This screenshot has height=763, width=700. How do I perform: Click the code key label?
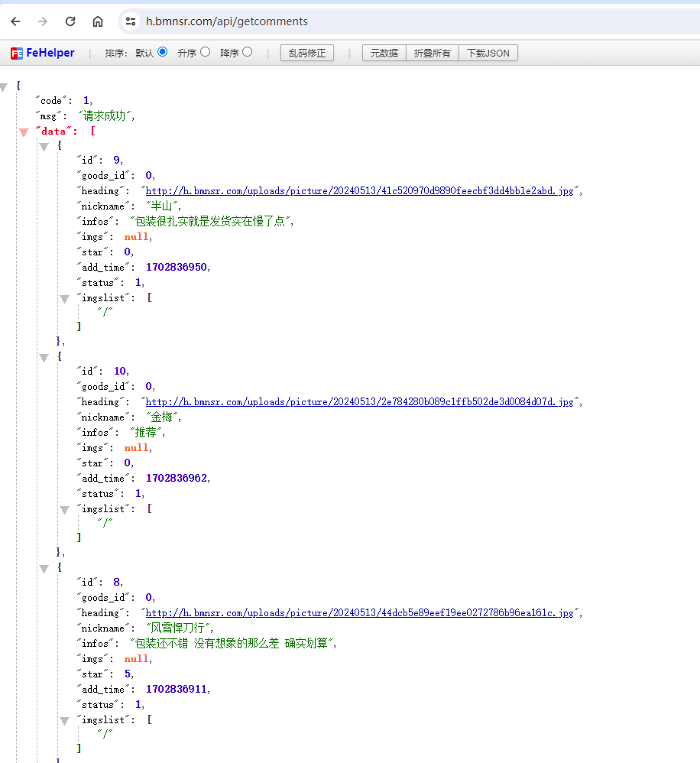tap(51, 101)
